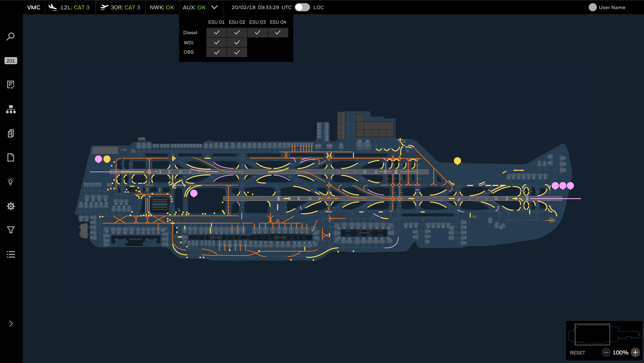Open the search tool in sidebar
This screenshot has width=644, height=363.
(11, 36)
